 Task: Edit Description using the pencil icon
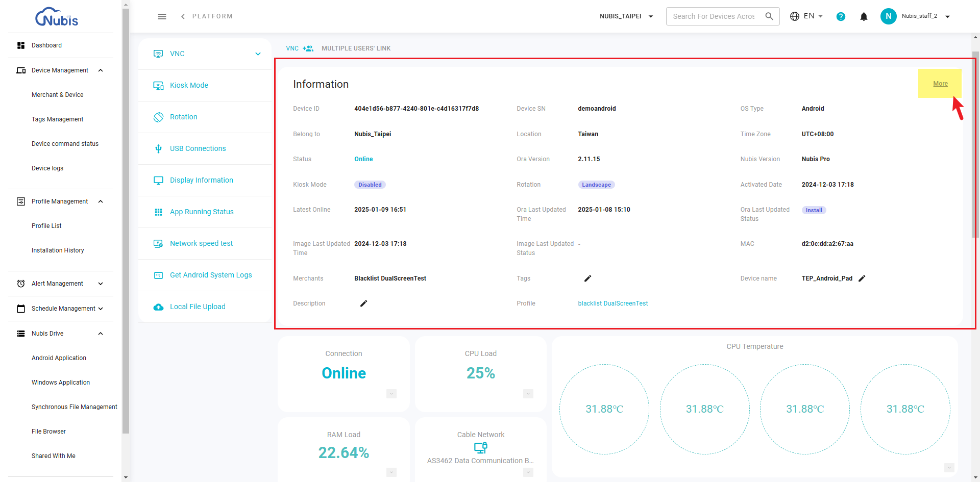coord(363,303)
